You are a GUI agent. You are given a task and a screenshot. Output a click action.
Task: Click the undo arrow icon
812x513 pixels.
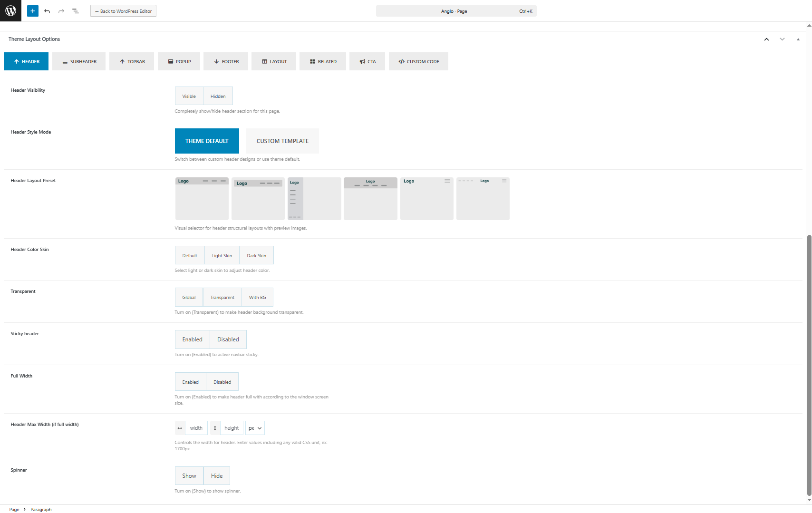tap(47, 11)
